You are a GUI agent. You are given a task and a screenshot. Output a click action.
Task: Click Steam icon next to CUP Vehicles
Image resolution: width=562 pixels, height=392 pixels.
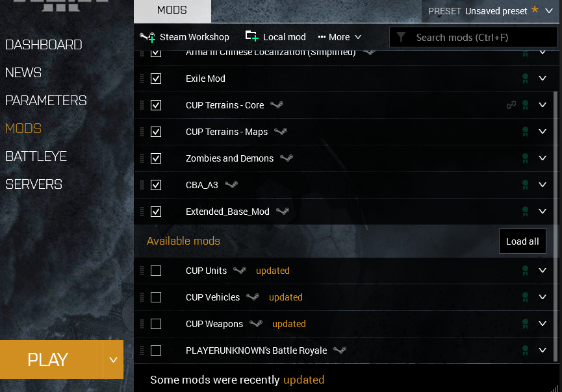253,297
